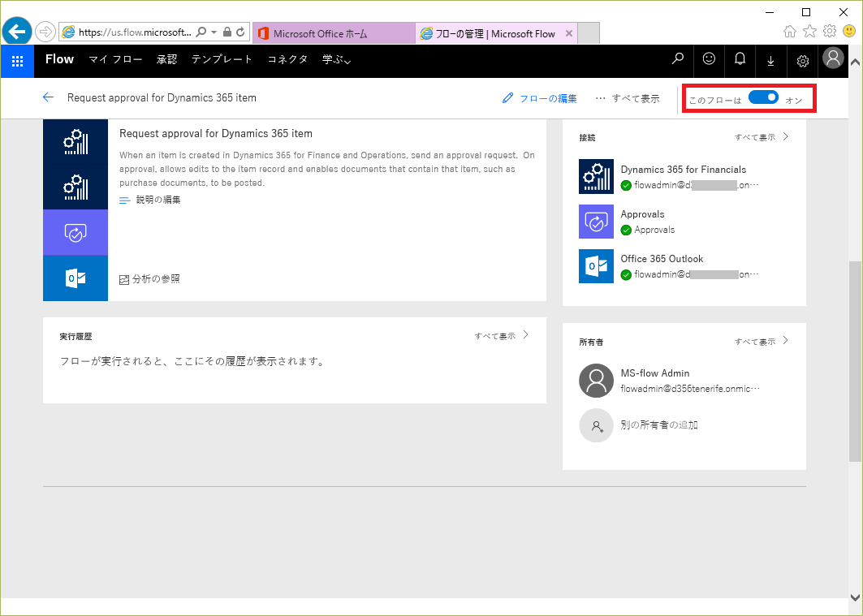Expand owners すべて表示 chevron
Image resolution: width=863 pixels, height=616 pixels.
pos(785,341)
